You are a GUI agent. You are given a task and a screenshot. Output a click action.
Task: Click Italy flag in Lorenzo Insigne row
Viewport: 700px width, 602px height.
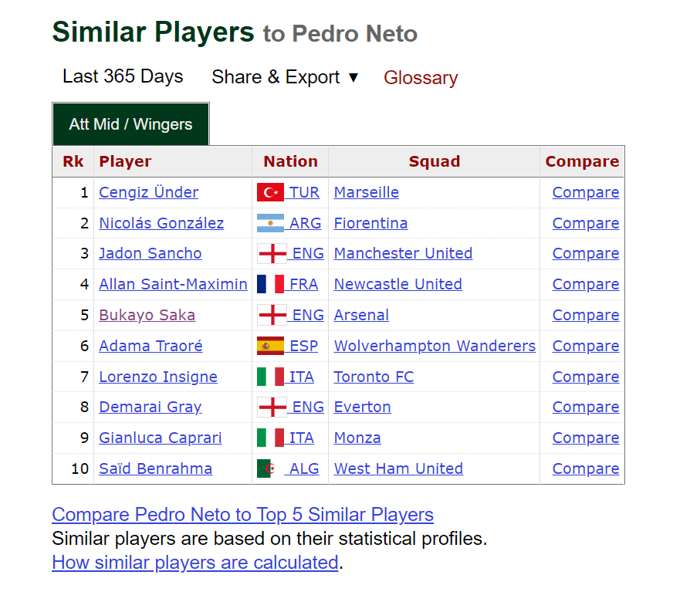click(x=270, y=377)
